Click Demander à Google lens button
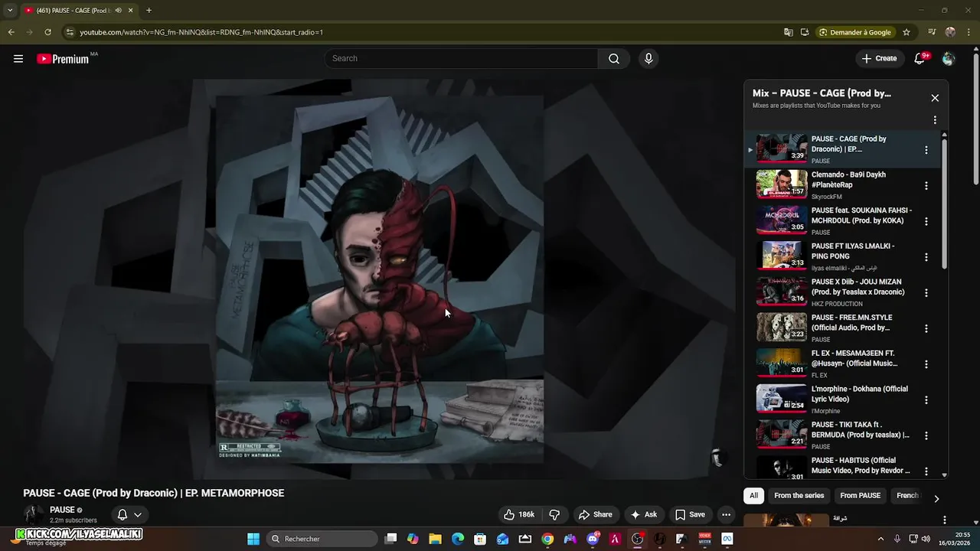The image size is (980, 551). click(855, 32)
